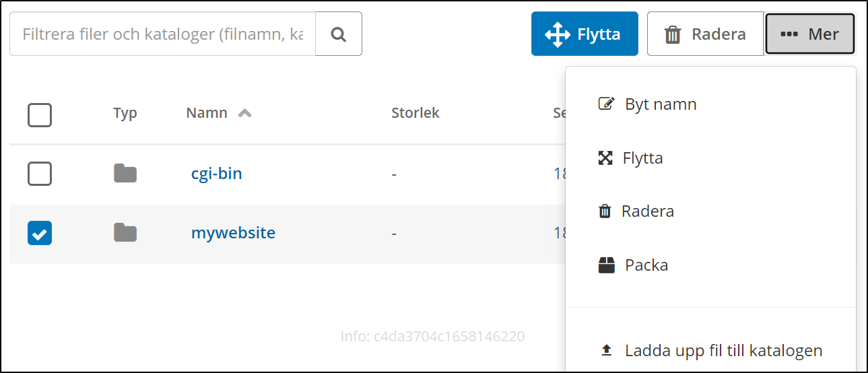Click the upload arrow icon in the menu
This screenshot has height=373, width=868.
point(606,351)
